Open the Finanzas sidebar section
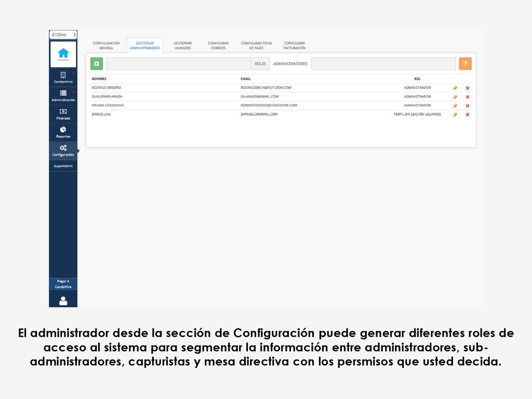532x399 pixels. point(63,114)
